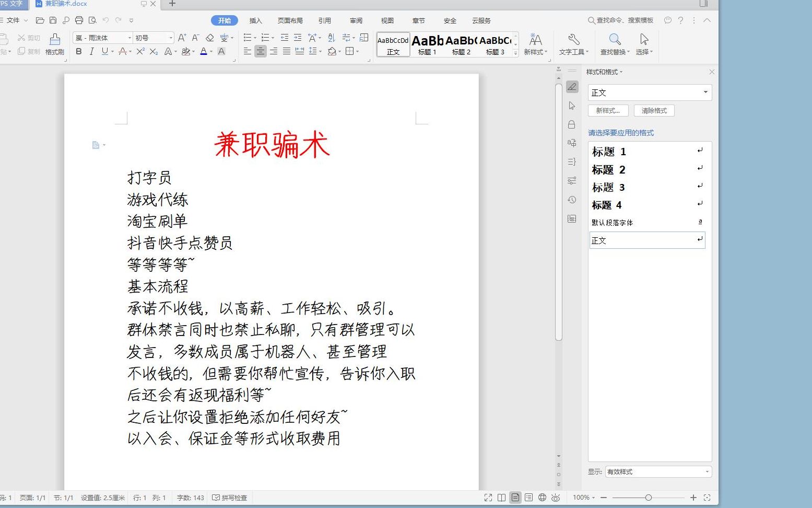Apply 标题 1 style from ribbon gallery

pos(427,44)
